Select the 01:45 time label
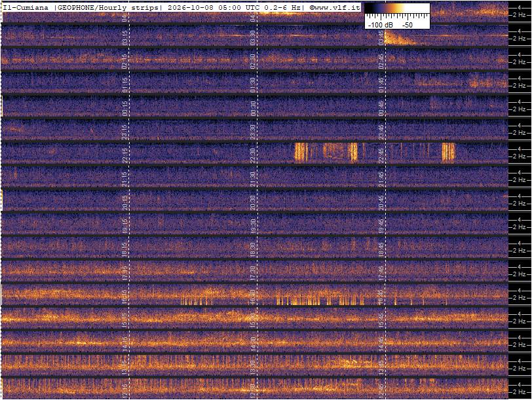The image size is (532, 400). click(381, 84)
